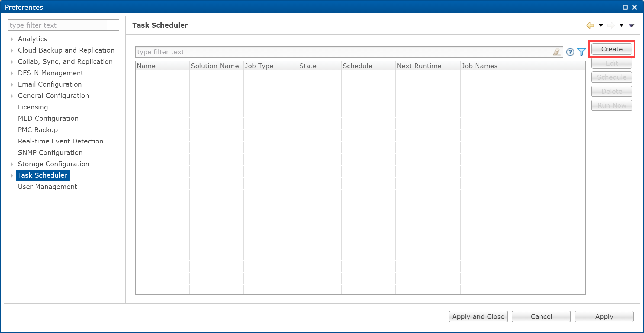Image resolution: width=644 pixels, height=333 pixels.
Task: Select Licensing in the preferences tree
Action: coord(33,107)
